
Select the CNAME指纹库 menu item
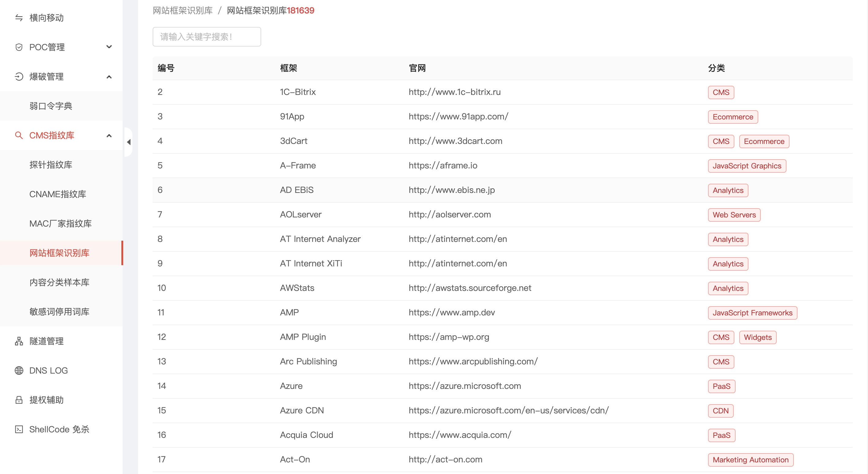[58, 194]
